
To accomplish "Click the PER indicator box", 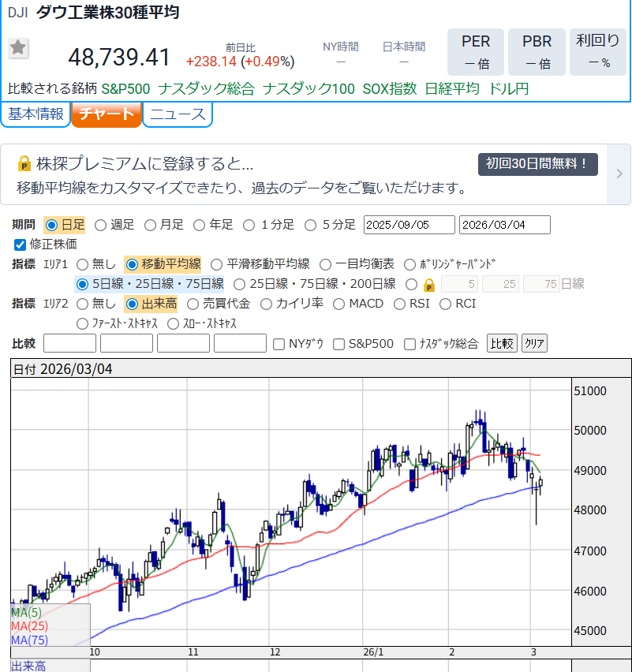I will pyautogui.click(x=475, y=51).
